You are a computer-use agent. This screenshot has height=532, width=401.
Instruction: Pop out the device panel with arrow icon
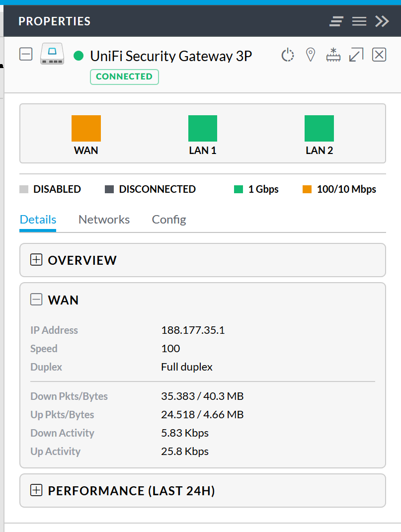point(356,55)
